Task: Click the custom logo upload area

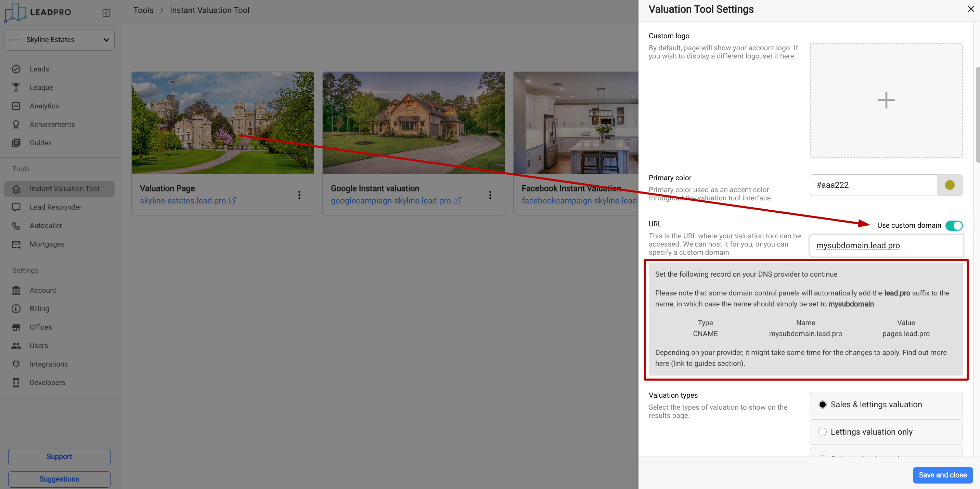Action: click(886, 100)
